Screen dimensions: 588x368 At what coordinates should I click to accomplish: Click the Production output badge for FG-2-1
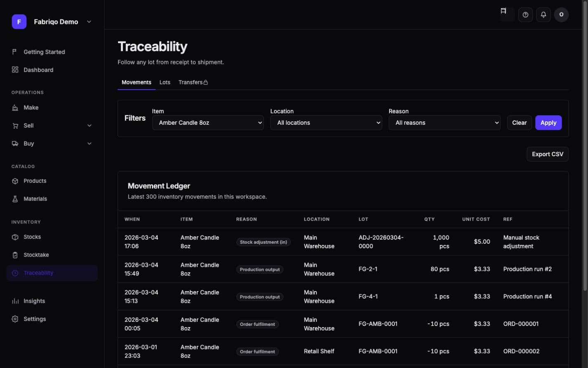point(260,269)
